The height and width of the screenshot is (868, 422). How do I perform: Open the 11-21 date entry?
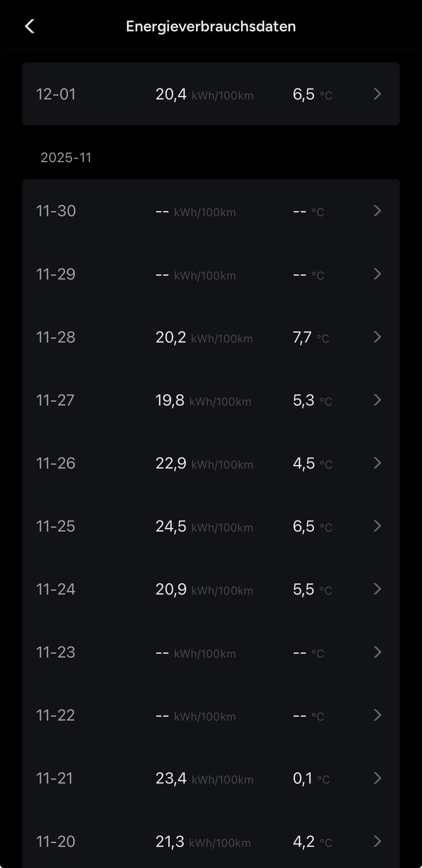coord(55,778)
